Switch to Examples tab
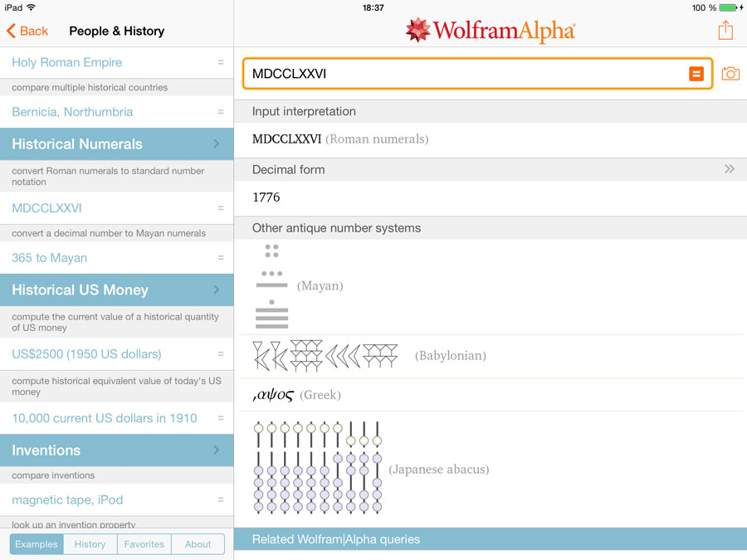Image resolution: width=747 pixels, height=560 pixels. point(37,543)
